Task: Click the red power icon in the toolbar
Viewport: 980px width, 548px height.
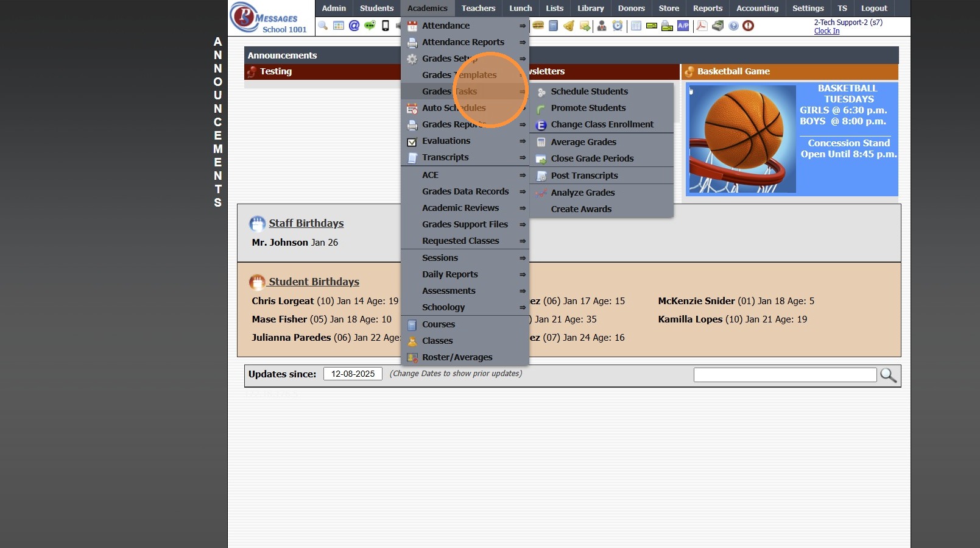Action: (749, 26)
